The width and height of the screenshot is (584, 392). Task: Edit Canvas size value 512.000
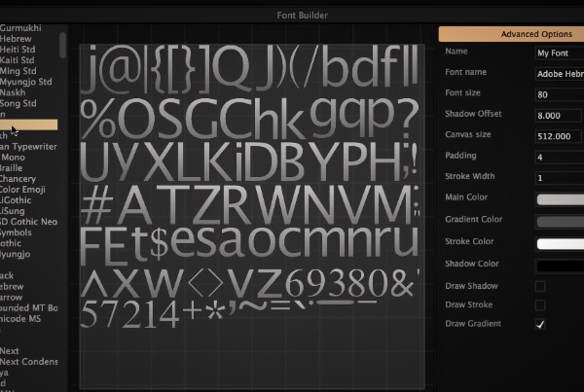click(x=558, y=136)
